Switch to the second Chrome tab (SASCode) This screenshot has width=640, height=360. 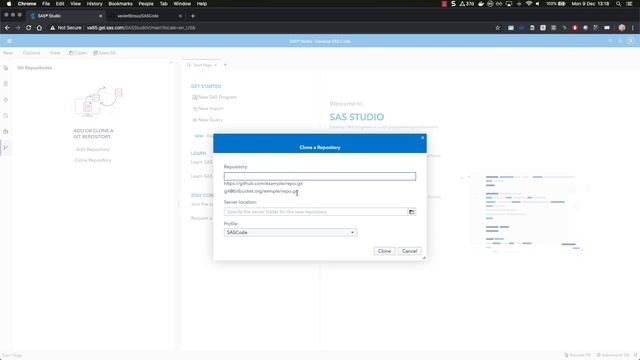[x=138, y=16]
